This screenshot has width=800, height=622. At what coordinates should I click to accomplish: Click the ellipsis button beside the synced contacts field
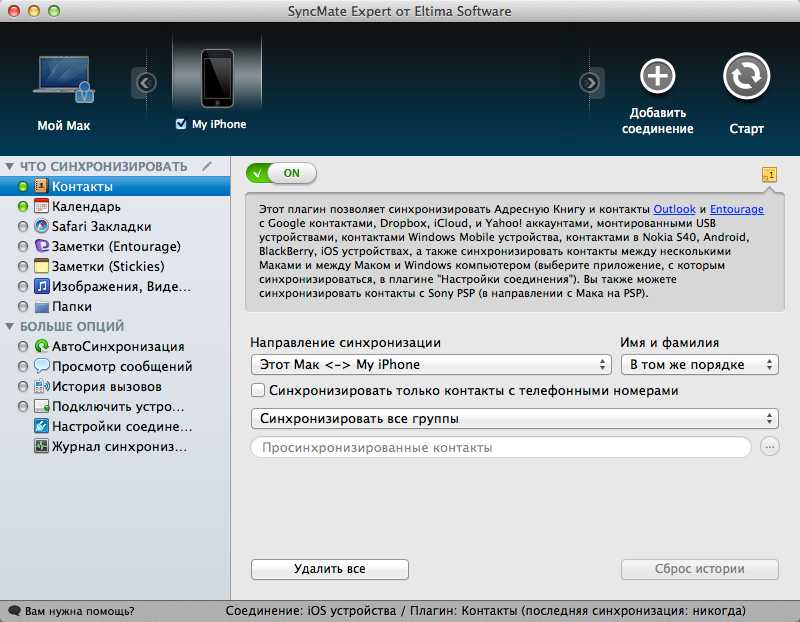tap(769, 447)
